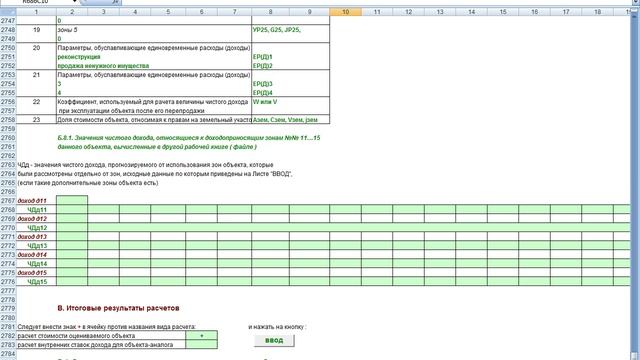Screen dimensions: 640x360
Task: Click the доход d12 row label
Action: point(32,218)
